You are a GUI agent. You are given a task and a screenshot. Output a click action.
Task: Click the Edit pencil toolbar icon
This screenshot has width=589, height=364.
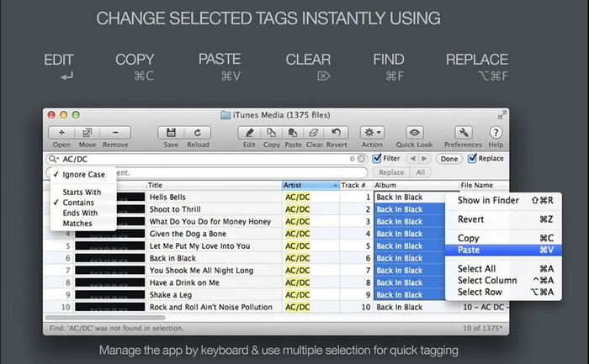click(x=249, y=133)
